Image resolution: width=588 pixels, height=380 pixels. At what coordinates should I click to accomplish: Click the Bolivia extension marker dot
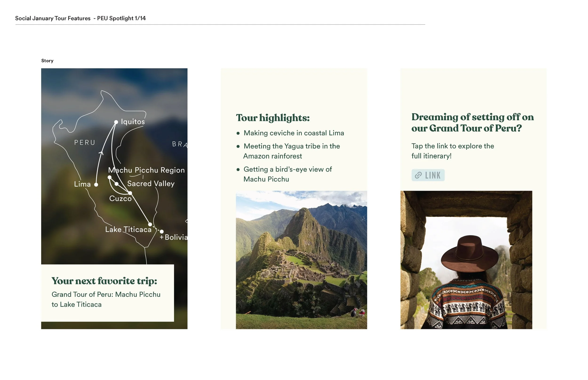(x=162, y=232)
